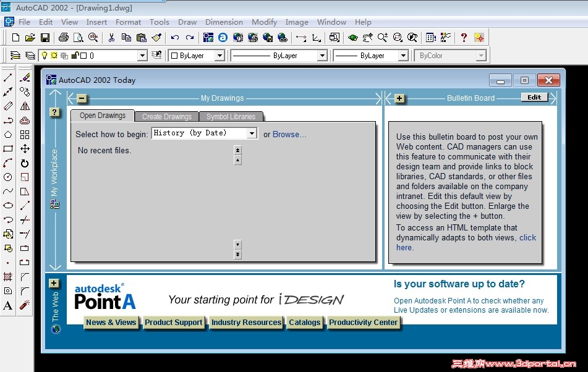588x372 pixels.
Task: Click My Workplace question mark help
Action: tap(54, 112)
